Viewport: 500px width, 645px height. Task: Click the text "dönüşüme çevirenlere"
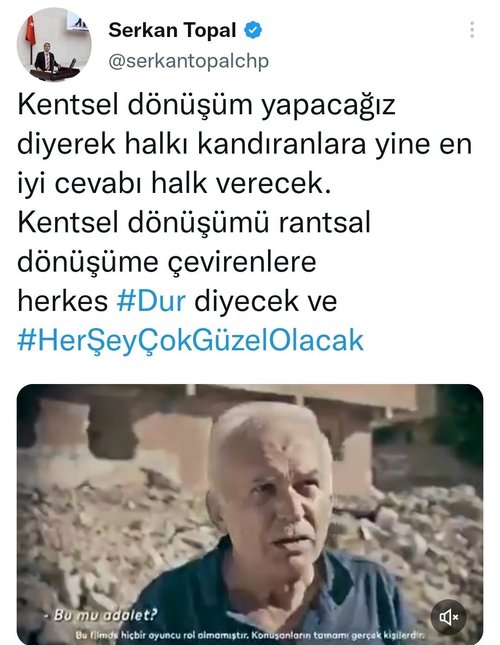click(167, 262)
